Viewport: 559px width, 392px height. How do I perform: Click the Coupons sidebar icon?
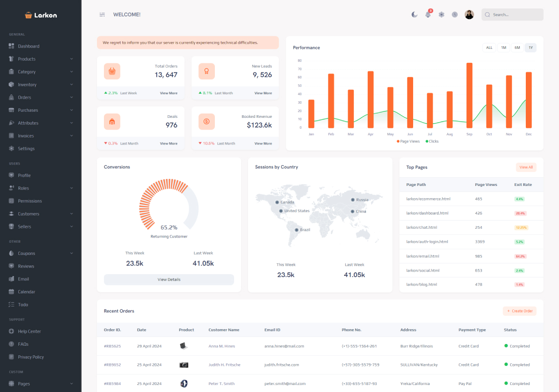(x=11, y=253)
